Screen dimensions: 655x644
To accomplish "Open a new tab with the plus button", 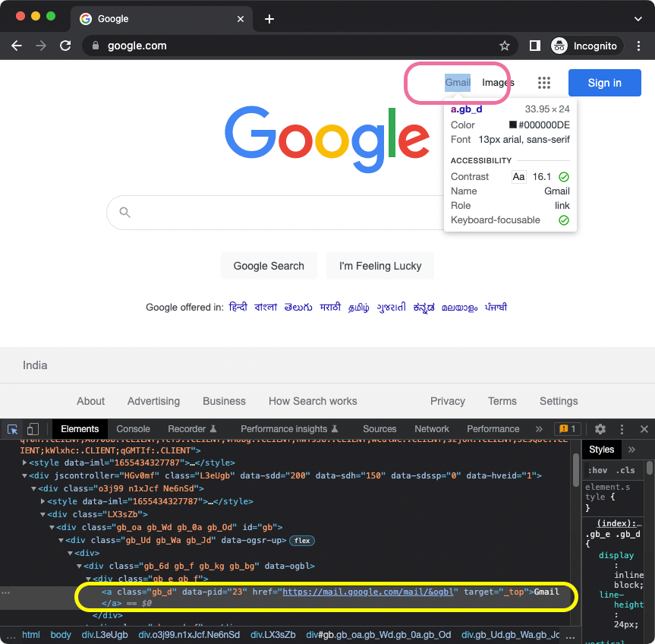I will click(269, 19).
